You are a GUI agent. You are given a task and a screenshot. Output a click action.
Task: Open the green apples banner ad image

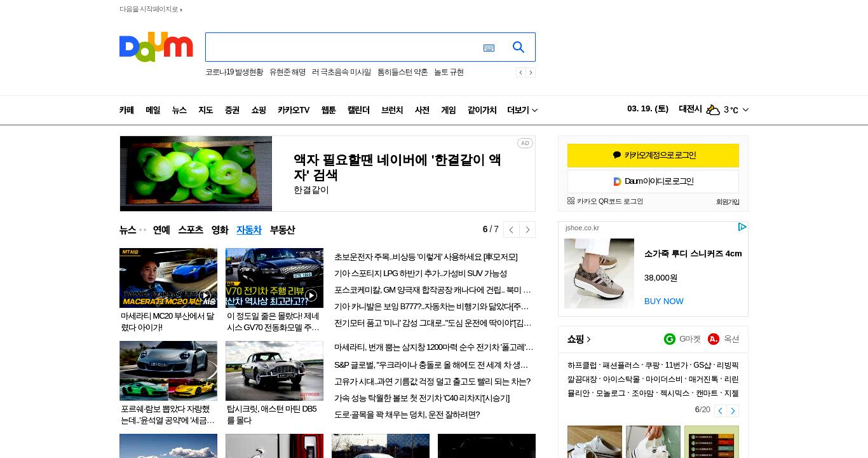click(x=196, y=174)
